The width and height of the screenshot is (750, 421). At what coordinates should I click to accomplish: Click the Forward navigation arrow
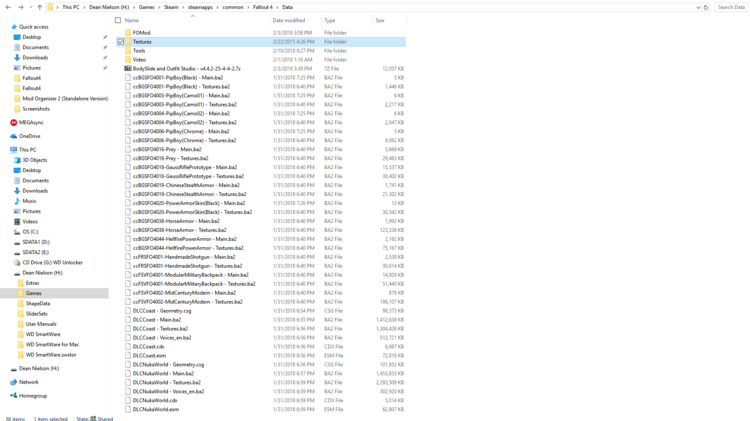(x=21, y=7)
